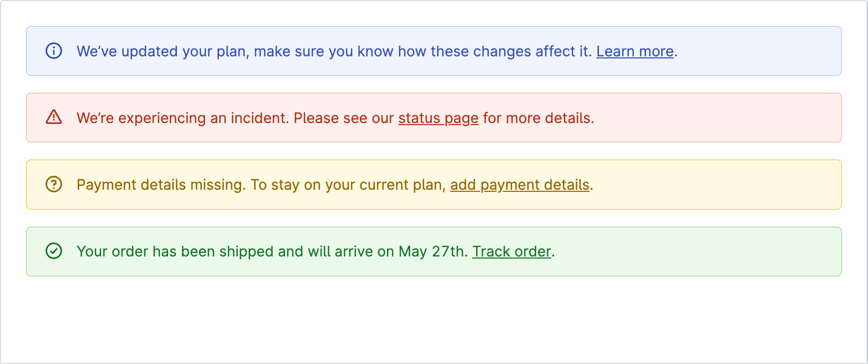Click "To stay on your current plan" text
868x364 pixels.
coord(348,185)
